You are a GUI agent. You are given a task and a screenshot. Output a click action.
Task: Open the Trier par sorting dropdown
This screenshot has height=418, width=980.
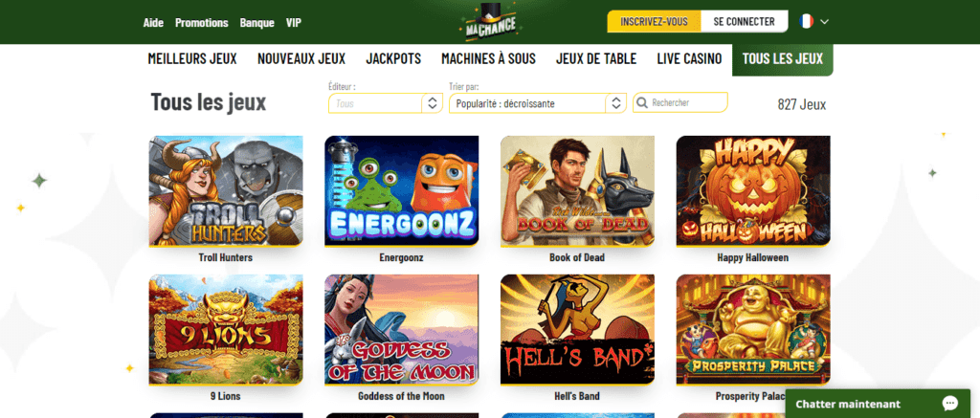click(x=538, y=103)
